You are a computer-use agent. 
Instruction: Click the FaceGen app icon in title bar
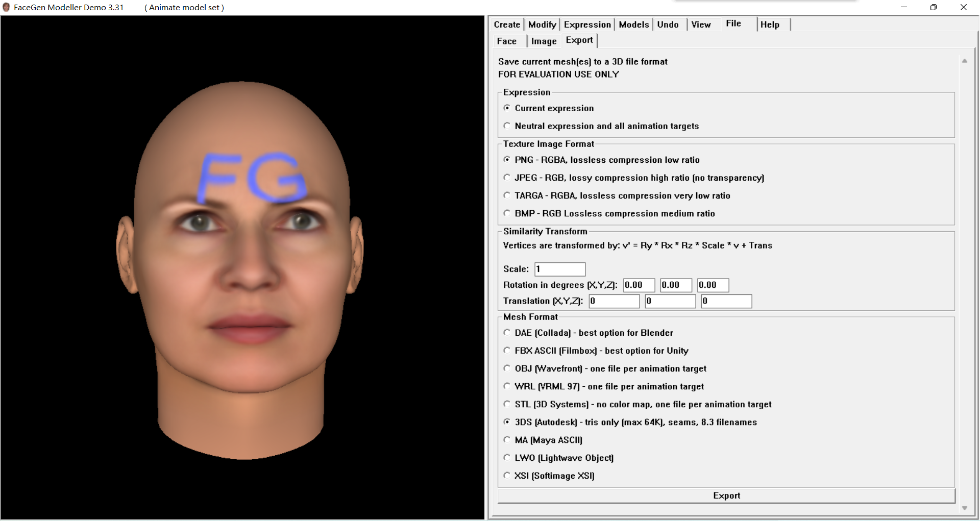tap(6, 7)
